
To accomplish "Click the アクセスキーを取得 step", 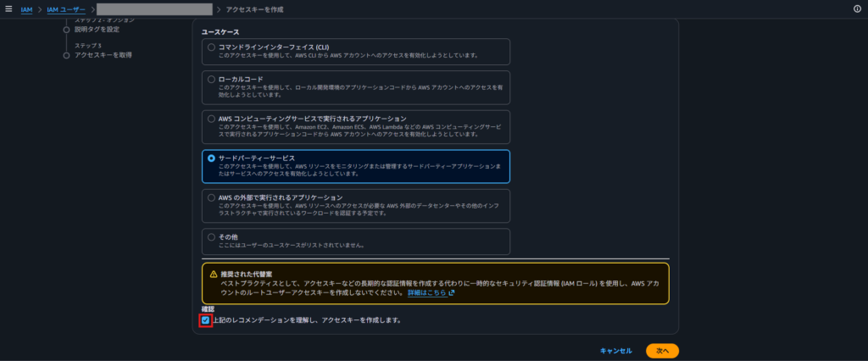I will (103, 55).
